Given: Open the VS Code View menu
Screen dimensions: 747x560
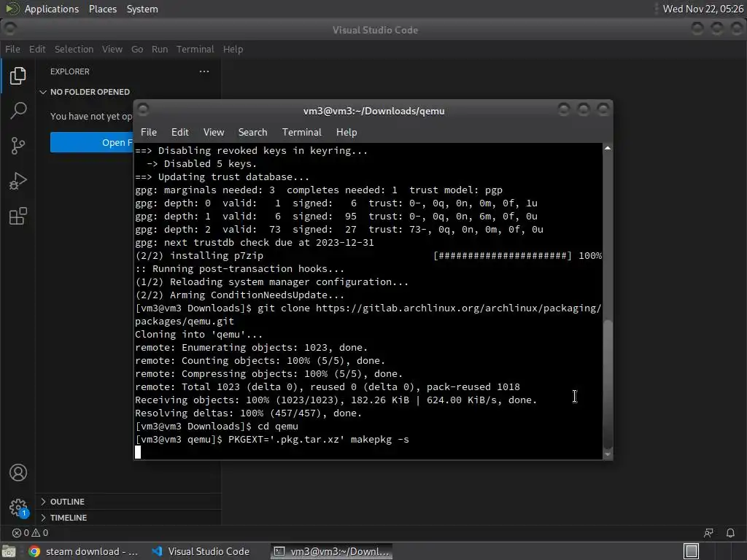Looking at the screenshot, I should 112,49.
